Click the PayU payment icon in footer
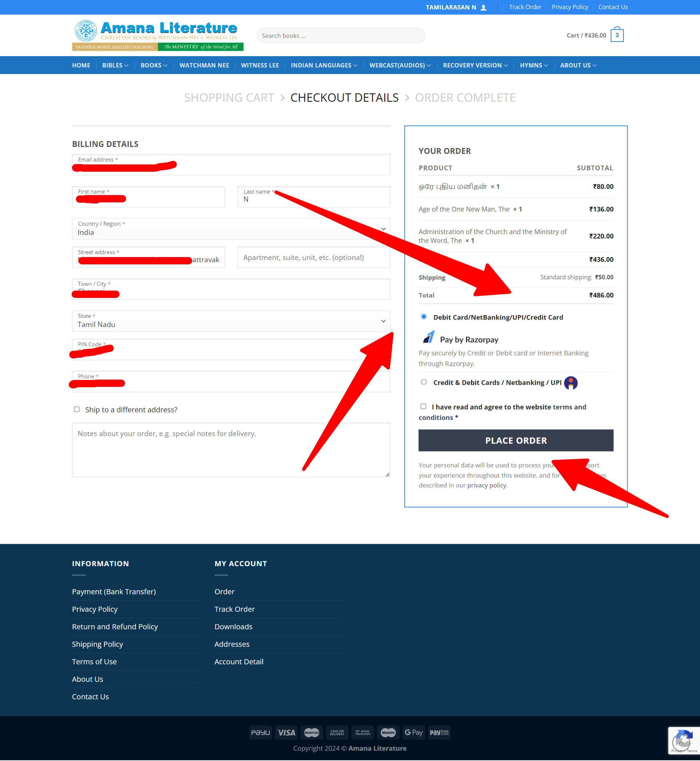This screenshot has width=700, height=761. pos(261,732)
